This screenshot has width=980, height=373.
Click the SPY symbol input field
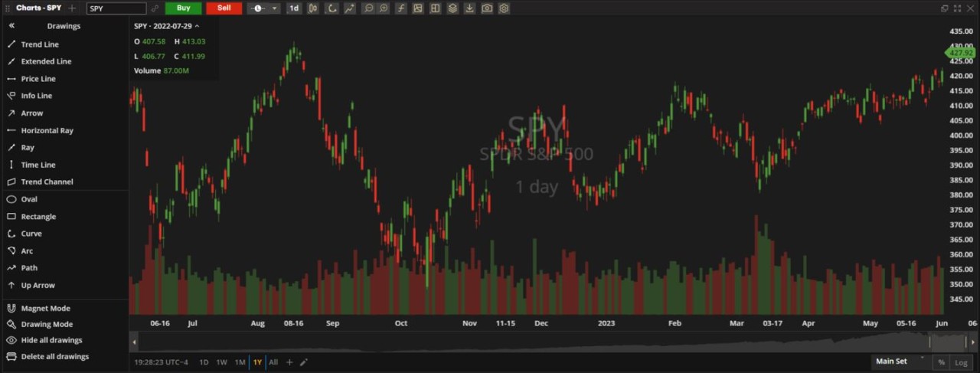116,8
